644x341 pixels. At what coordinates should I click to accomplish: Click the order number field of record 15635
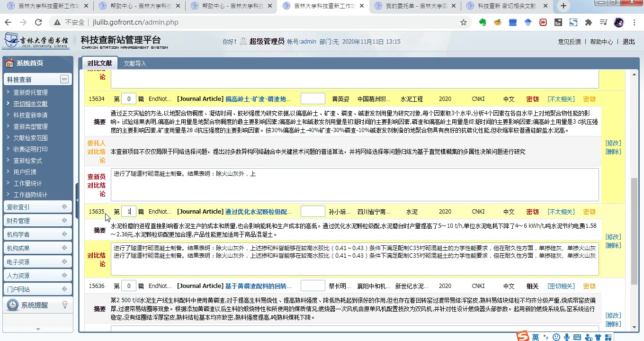(x=129, y=212)
